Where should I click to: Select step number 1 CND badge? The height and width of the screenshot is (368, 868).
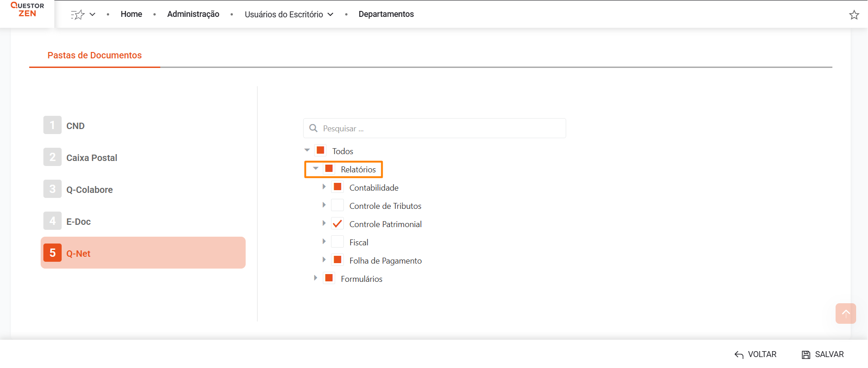point(53,125)
